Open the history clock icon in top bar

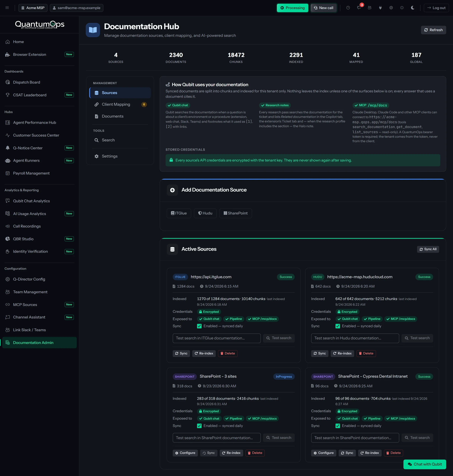(348, 8)
